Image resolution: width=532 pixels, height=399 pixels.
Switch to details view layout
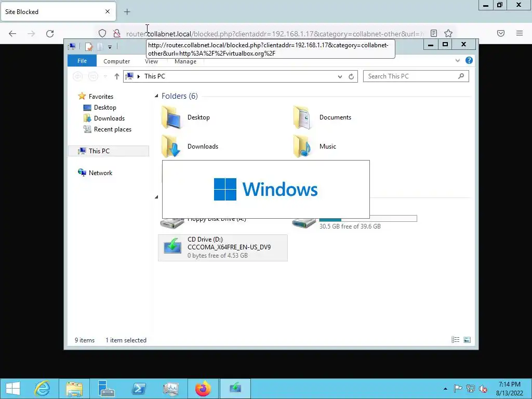(455, 340)
